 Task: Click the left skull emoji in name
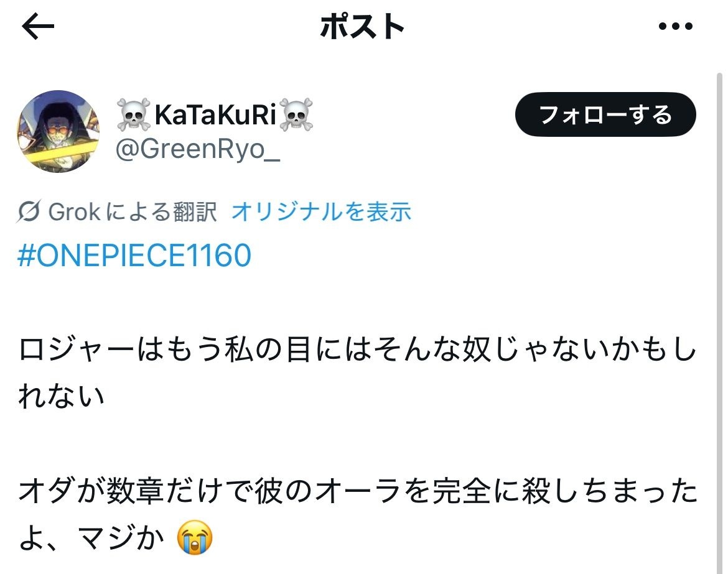click(x=133, y=114)
